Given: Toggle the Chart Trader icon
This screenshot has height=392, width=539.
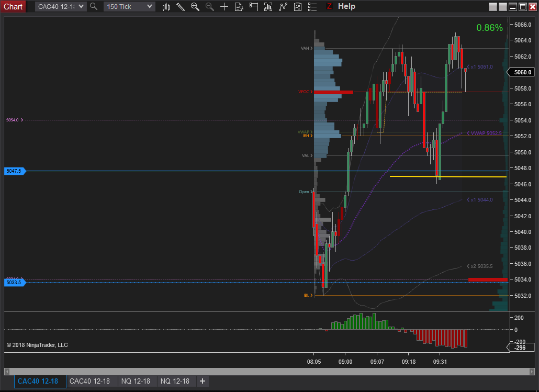Looking at the screenshot, I should pyautogui.click(x=254, y=6).
